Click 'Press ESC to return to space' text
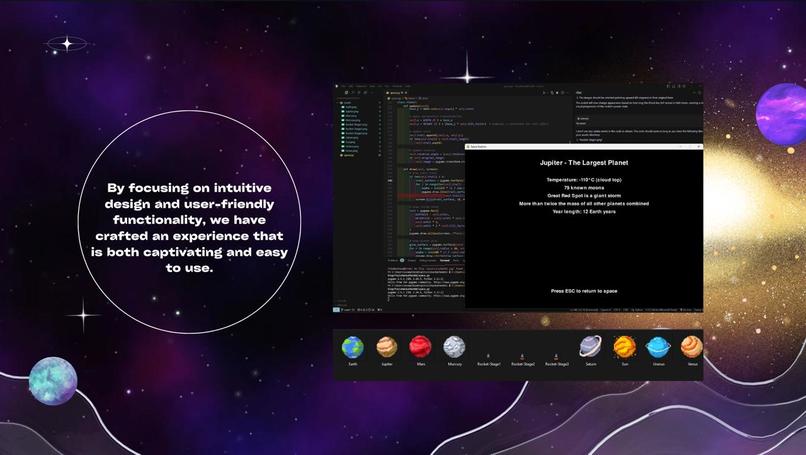 [584, 291]
